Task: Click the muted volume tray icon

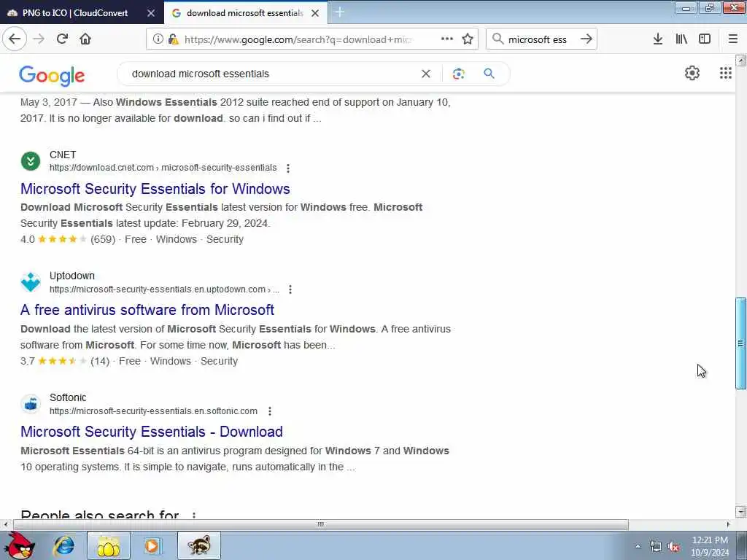Action: tap(673, 547)
